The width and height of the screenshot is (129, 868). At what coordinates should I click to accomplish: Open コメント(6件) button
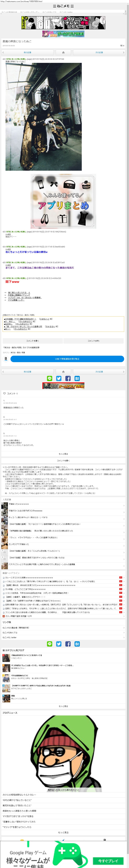pyautogui.click(x=93, y=341)
